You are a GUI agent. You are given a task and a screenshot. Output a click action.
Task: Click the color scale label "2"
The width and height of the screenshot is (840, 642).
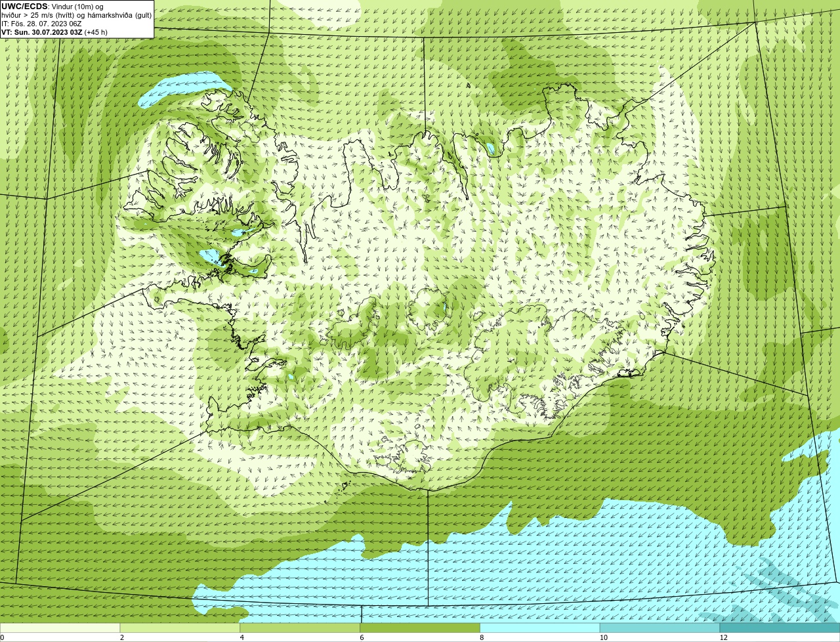(x=122, y=637)
